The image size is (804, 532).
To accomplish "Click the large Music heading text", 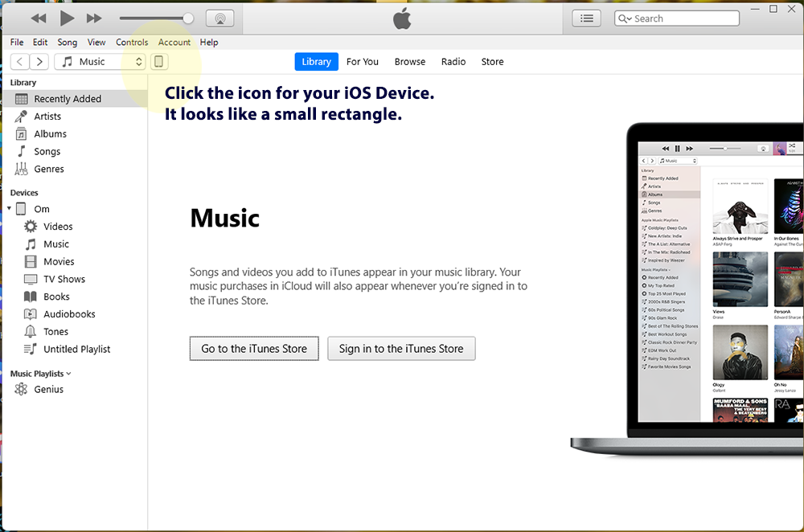I will pos(224,218).
